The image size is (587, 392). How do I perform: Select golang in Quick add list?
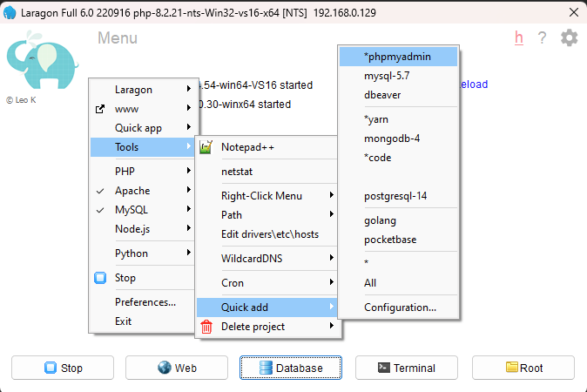point(380,220)
